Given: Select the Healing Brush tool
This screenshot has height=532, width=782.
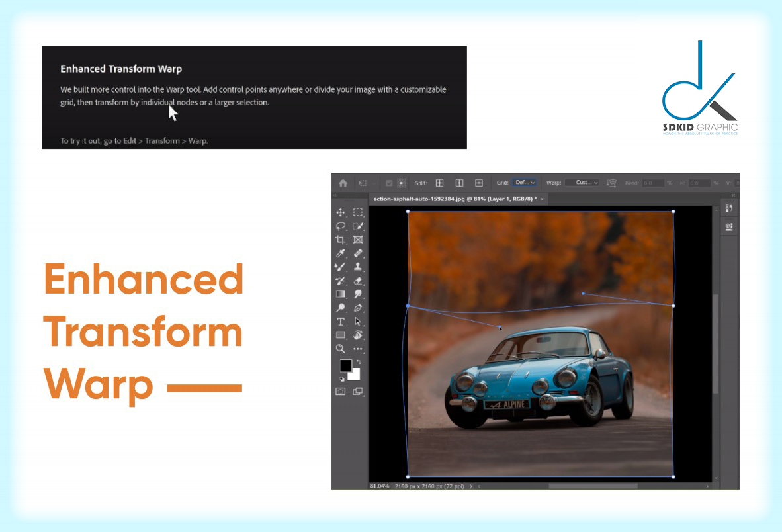Looking at the screenshot, I should 357,253.
